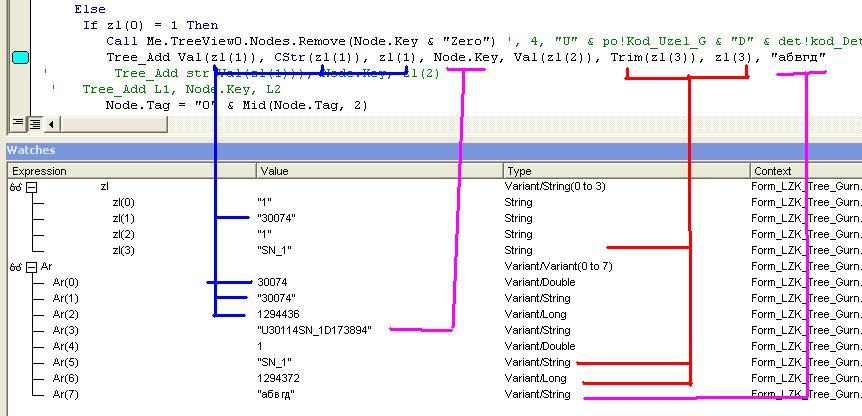Screen dimensions: 862x416
Task: Select the Ar(3) watch row
Action: click(434, 330)
